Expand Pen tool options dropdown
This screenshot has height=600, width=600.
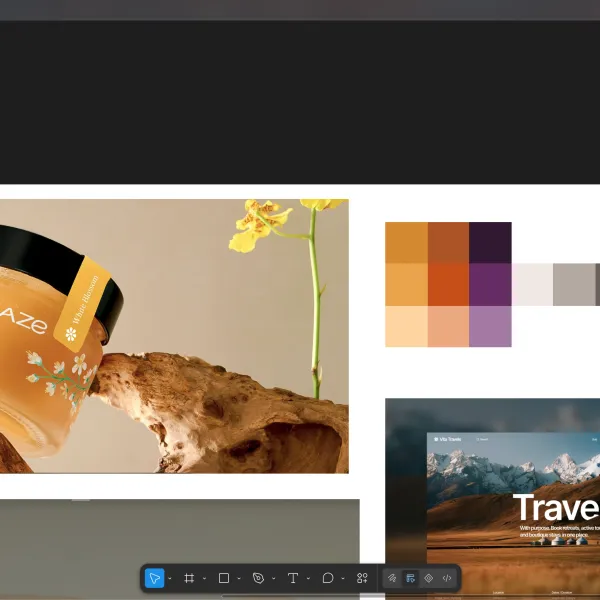tap(273, 578)
